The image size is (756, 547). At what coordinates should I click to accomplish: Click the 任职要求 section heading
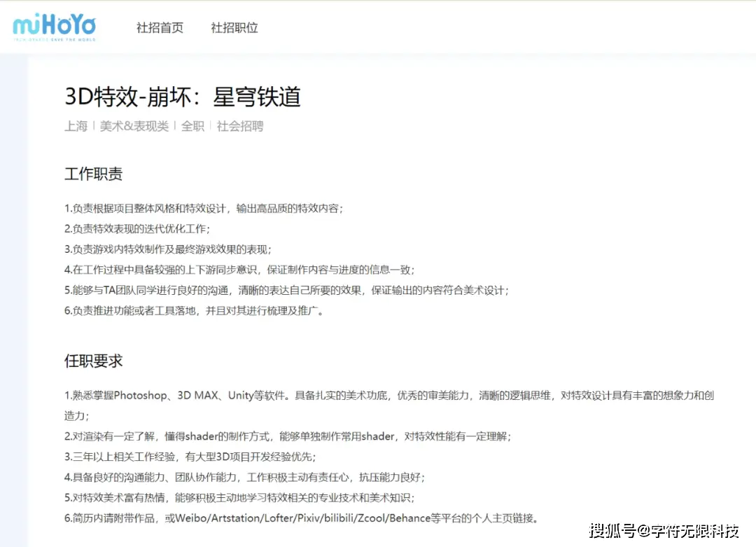pos(93,361)
